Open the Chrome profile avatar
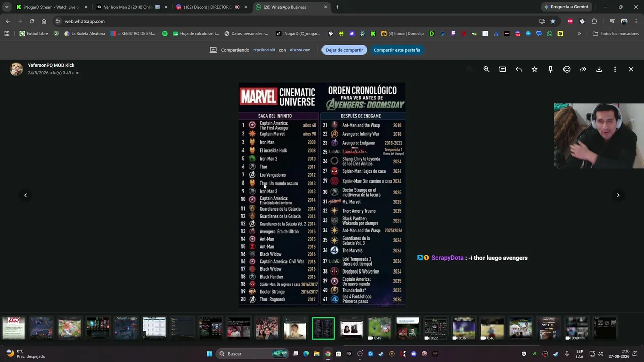Viewport: 644px width, 362px height. click(x=624, y=21)
